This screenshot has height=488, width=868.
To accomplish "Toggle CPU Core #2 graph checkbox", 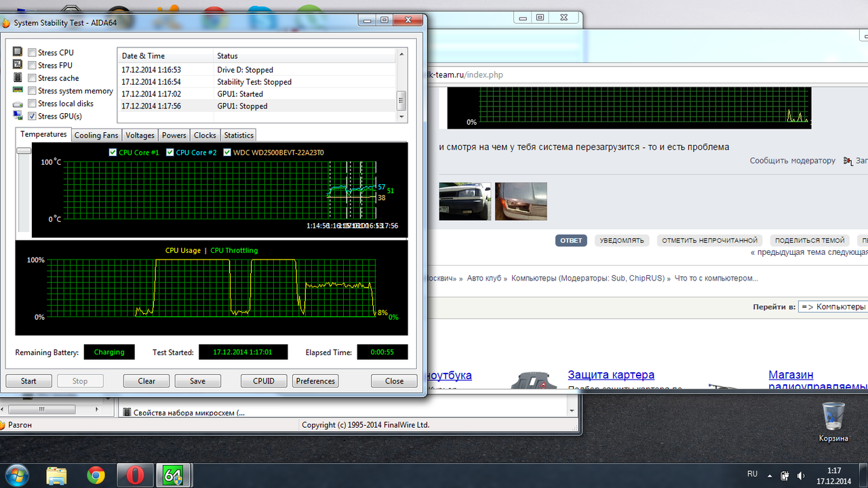I will tap(170, 152).
